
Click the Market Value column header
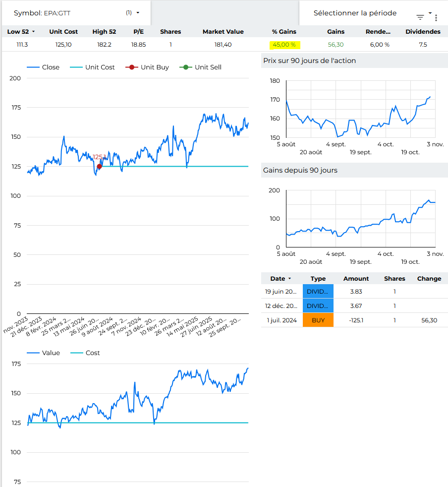coord(223,32)
